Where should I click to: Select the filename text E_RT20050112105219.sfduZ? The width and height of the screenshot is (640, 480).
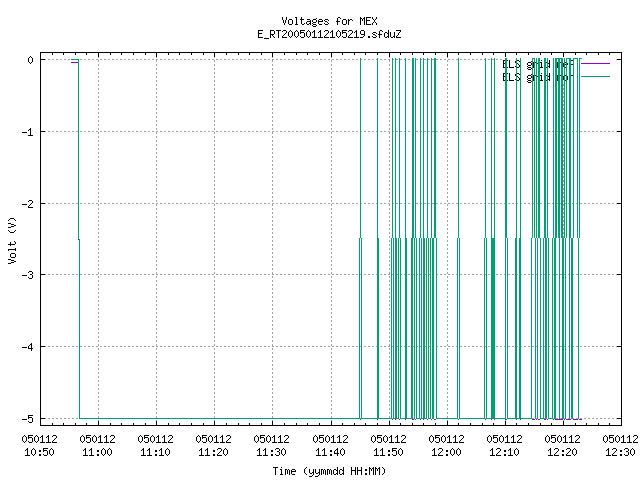coord(329,34)
